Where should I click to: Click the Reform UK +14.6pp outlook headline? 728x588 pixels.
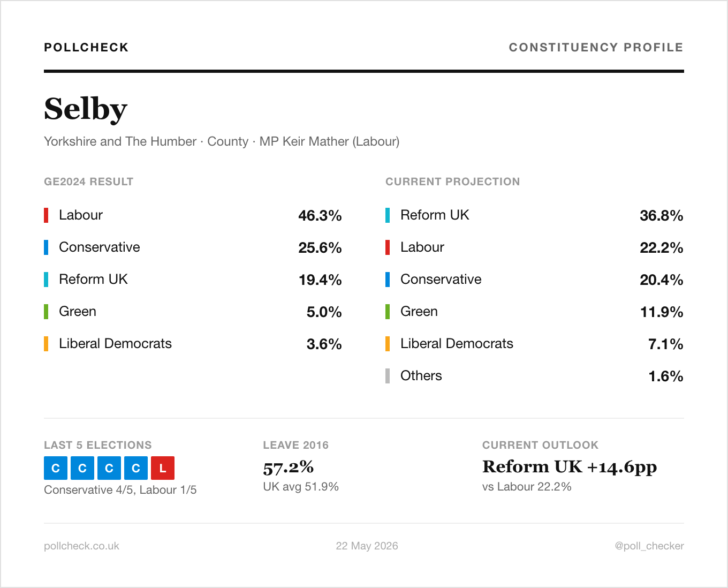tap(570, 467)
